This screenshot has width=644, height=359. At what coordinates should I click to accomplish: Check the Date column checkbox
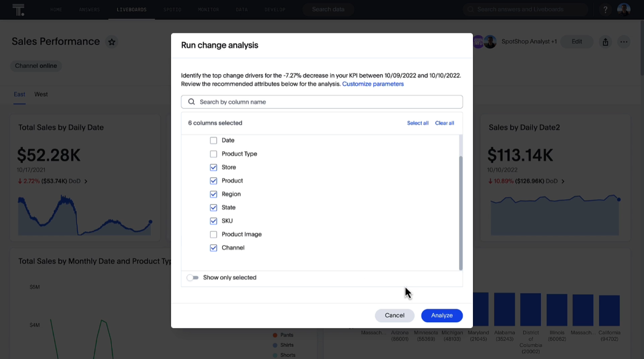213,140
